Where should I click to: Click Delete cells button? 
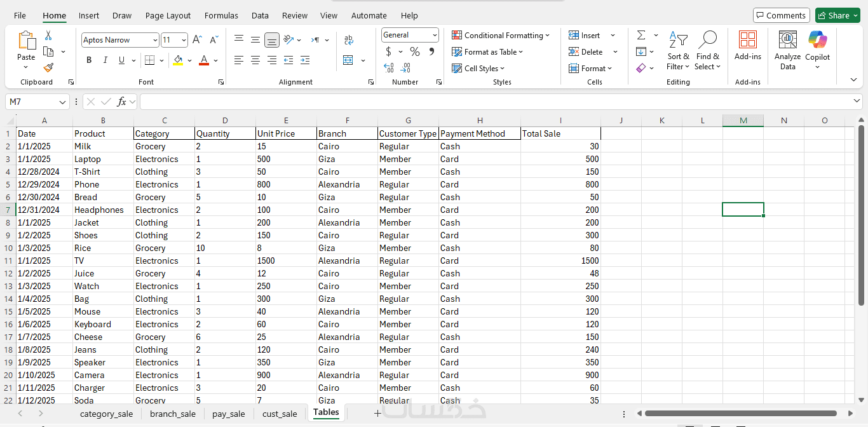click(x=586, y=52)
